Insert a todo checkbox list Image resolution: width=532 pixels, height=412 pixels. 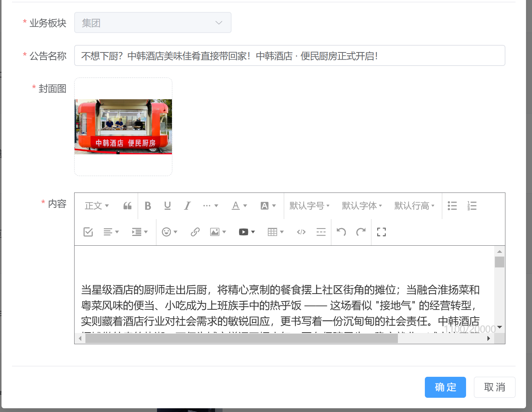point(88,232)
